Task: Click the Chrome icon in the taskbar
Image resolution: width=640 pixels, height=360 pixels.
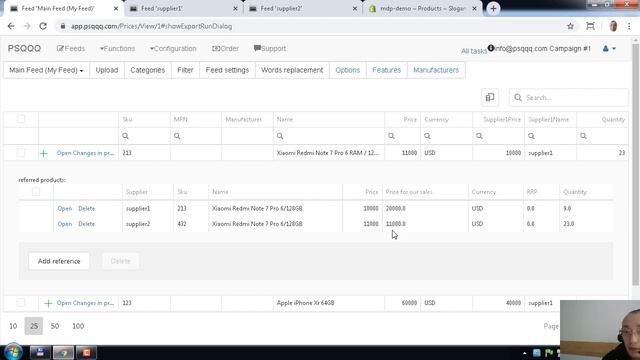Action: (x=62, y=352)
